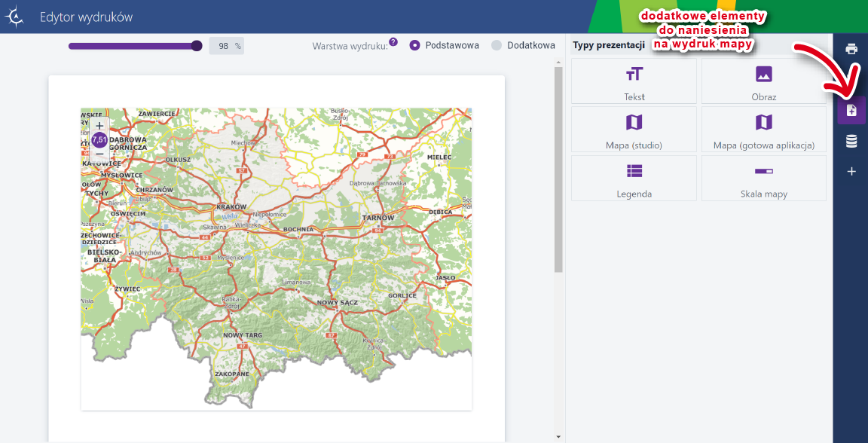
Task: Open the add elements page icon
Action: [851, 111]
